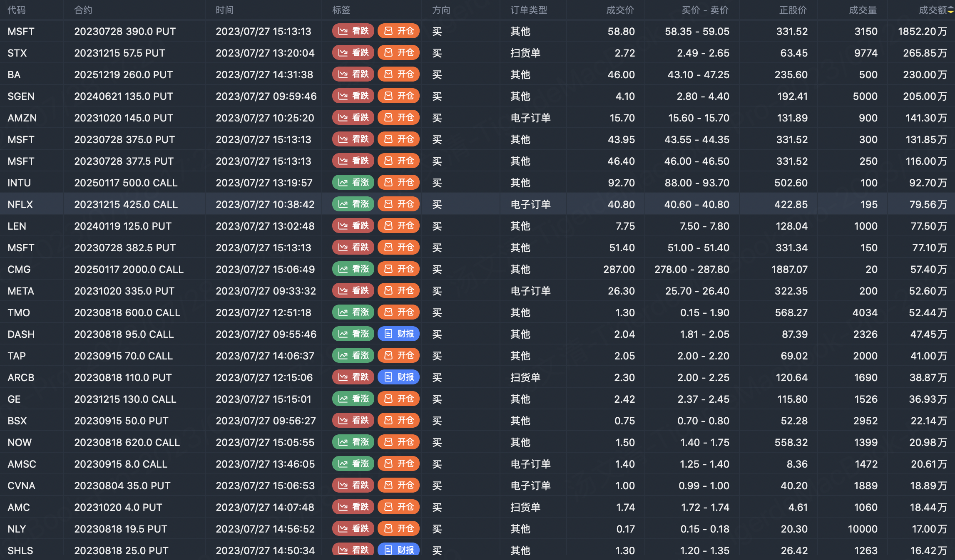Click stock price 568.27
The image size is (955, 560).
click(791, 312)
